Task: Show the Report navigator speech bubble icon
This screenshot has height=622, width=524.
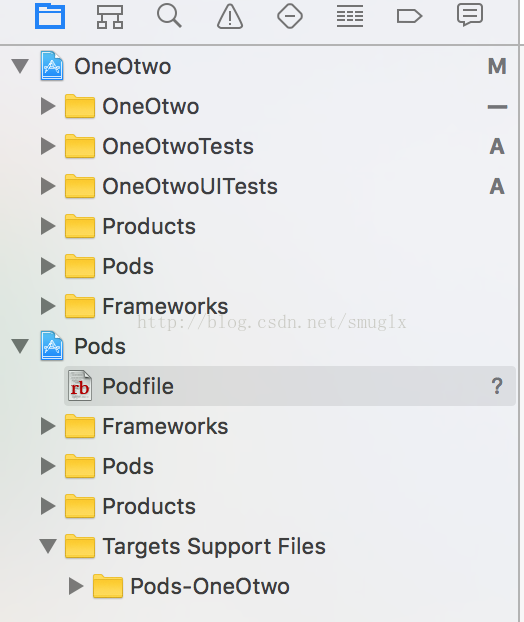Action: pos(470,15)
